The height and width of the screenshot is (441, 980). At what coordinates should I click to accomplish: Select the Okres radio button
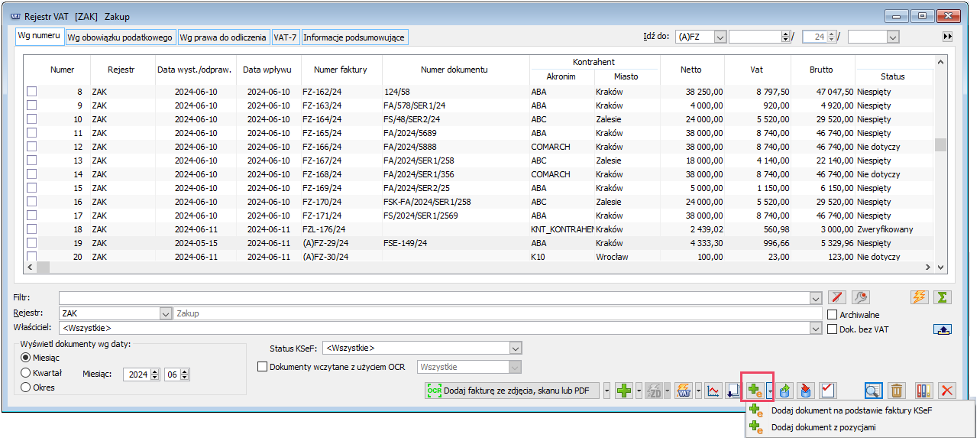[26, 387]
